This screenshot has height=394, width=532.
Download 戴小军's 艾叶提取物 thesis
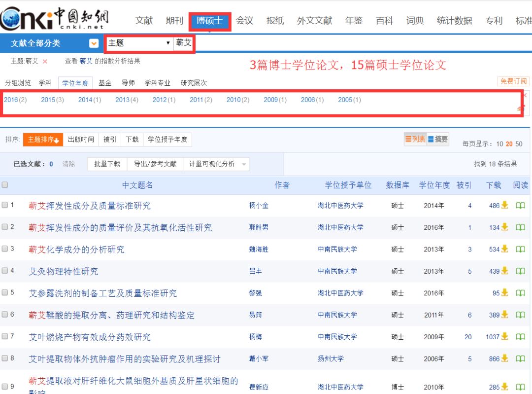504,358
